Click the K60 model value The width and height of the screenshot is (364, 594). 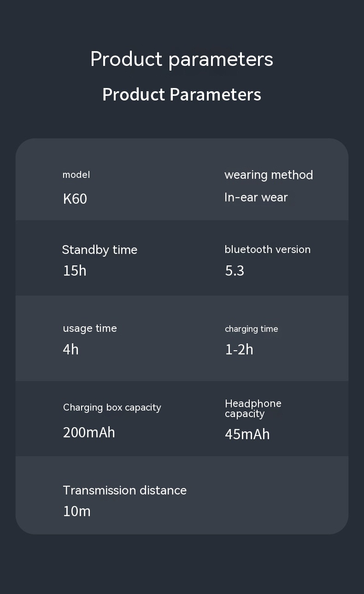coord(75,199)
